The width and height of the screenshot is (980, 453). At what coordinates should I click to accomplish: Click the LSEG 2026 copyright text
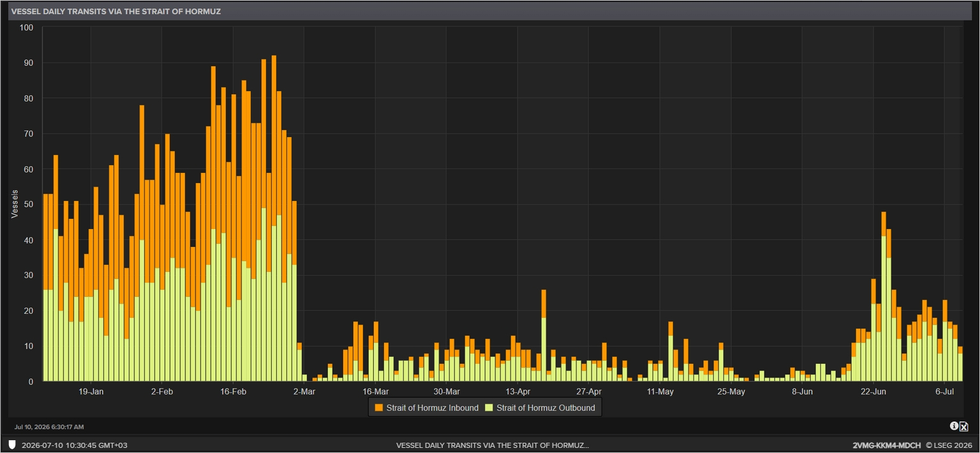click(949, 445)
